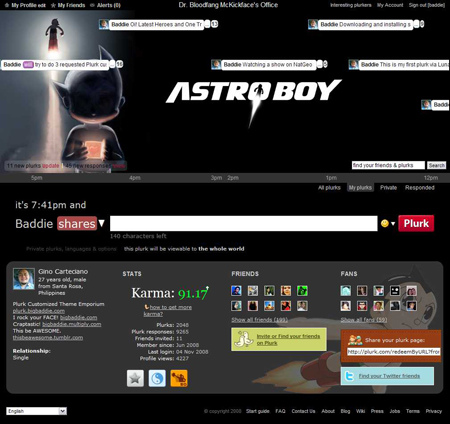Open the first friend avatar in top row
The height and width of the screenshot is (424, 450).
point(236,291)
